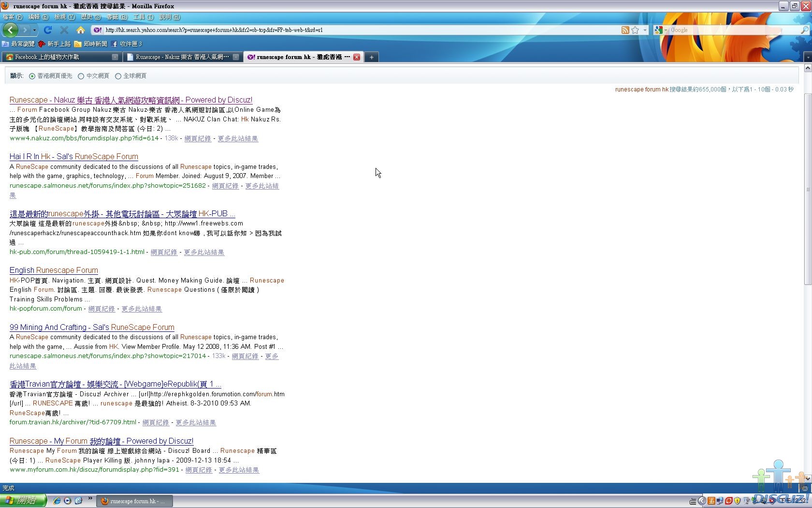Click scrollbar up arrow
Screen dimensions: 812x508
point(808,69)
